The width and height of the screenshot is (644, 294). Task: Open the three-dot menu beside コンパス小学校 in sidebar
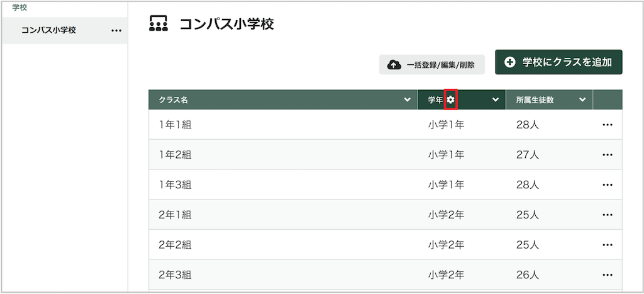(x=116, y=30)
